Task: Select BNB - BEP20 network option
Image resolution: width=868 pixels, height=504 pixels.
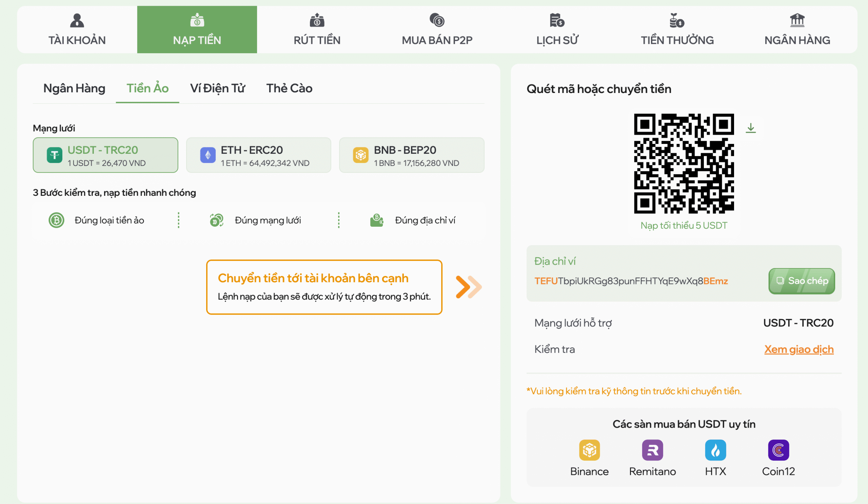Action: [x=412, y=155]
